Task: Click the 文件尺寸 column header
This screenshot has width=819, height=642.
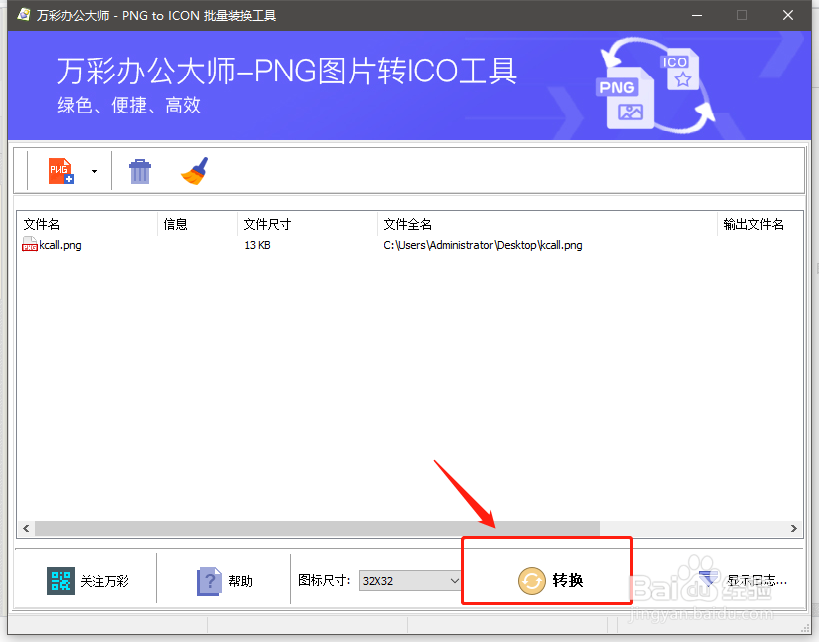Action: pyautogui.click(x=307, y=224)
